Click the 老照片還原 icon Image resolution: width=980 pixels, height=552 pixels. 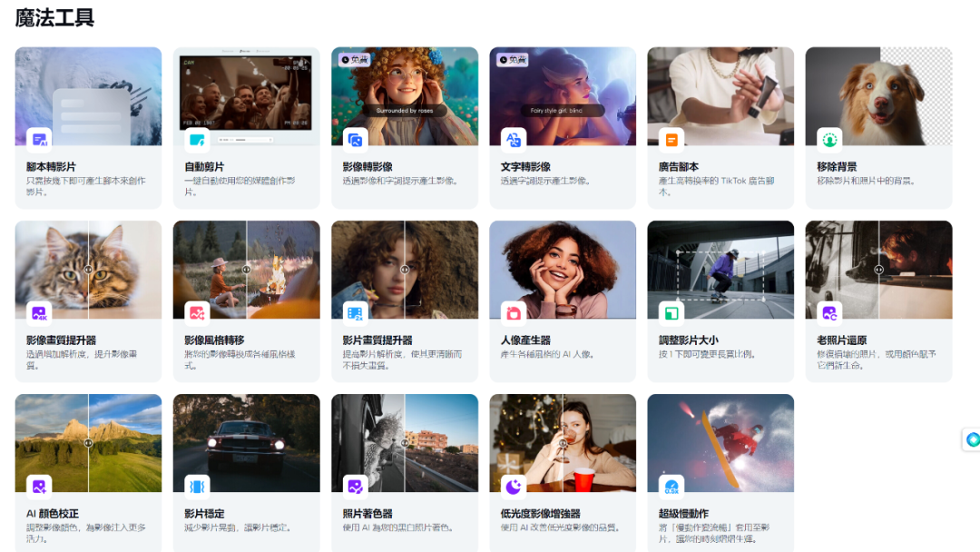(829, 312)
